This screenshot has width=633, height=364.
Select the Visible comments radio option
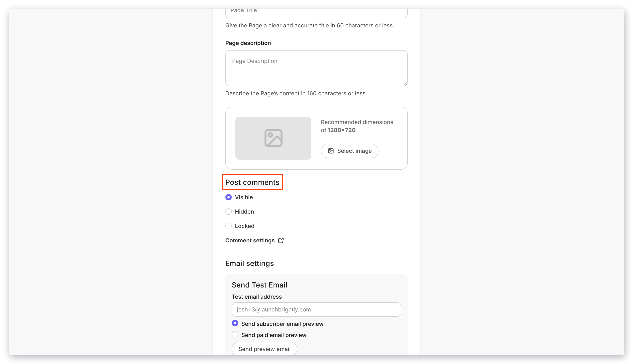(229, 197)
